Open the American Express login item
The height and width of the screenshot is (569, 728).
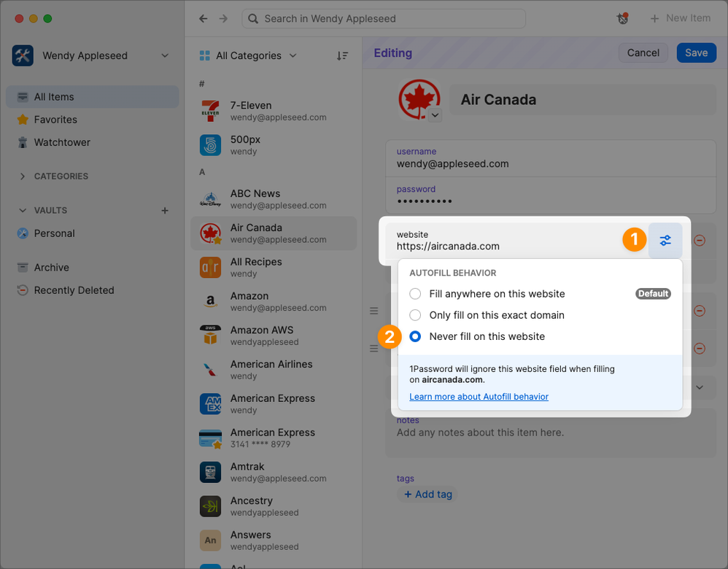pos(274,404)
